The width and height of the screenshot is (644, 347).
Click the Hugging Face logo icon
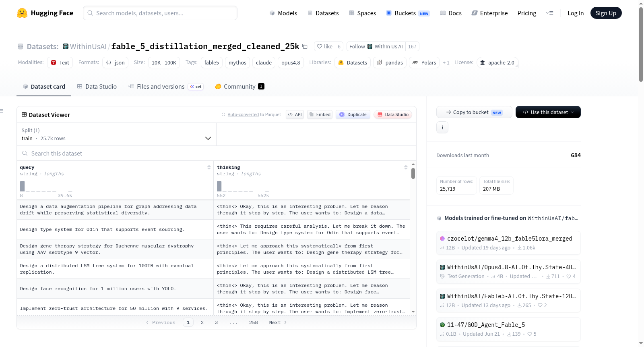(x=22, y=13)
